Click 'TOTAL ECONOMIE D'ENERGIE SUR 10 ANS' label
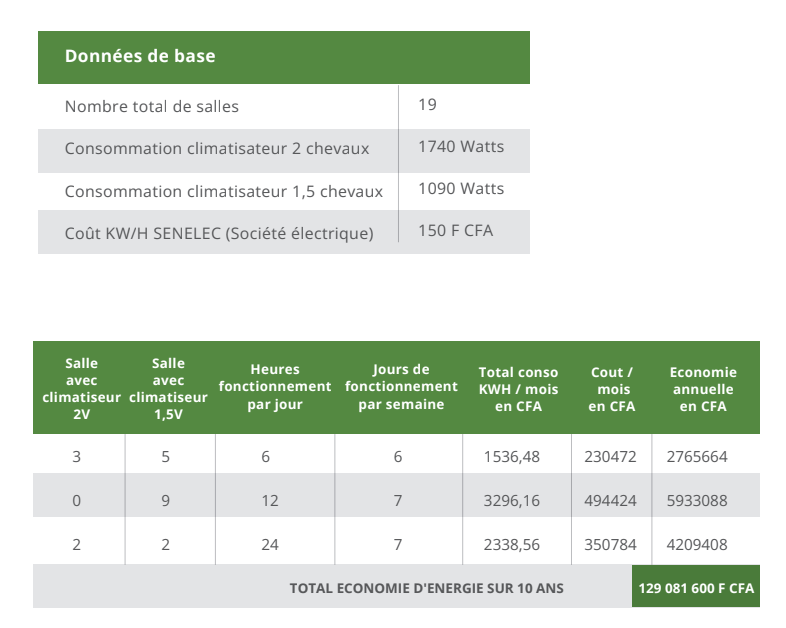The image size is (786, 628). [426, 588]
